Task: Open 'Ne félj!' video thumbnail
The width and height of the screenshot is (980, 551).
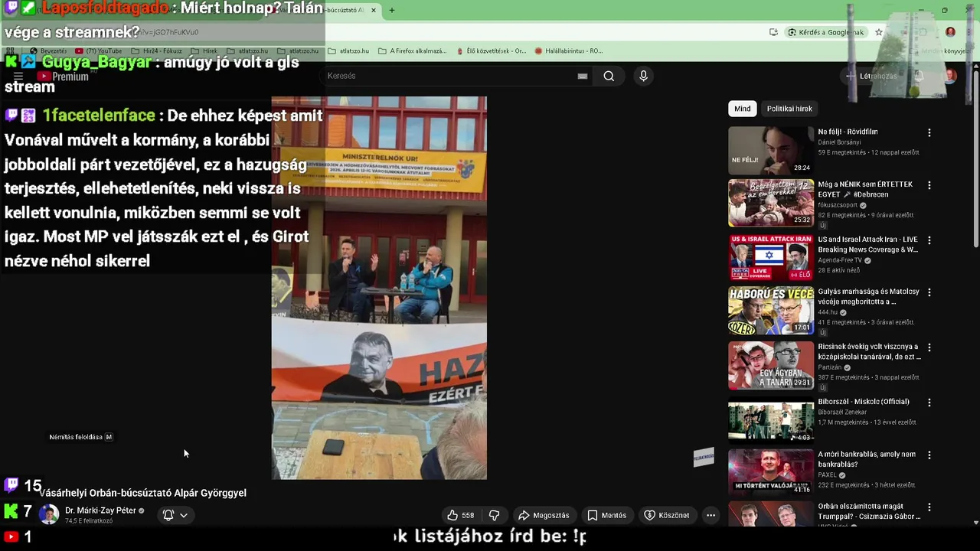Action: (x=771, y=150)
